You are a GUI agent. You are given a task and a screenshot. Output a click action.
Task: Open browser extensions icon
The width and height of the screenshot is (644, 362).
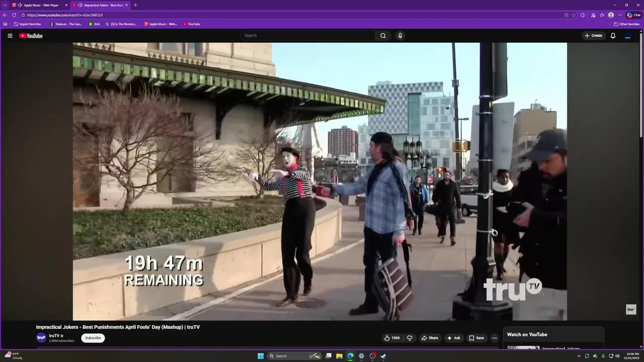[x=583, y=15]
